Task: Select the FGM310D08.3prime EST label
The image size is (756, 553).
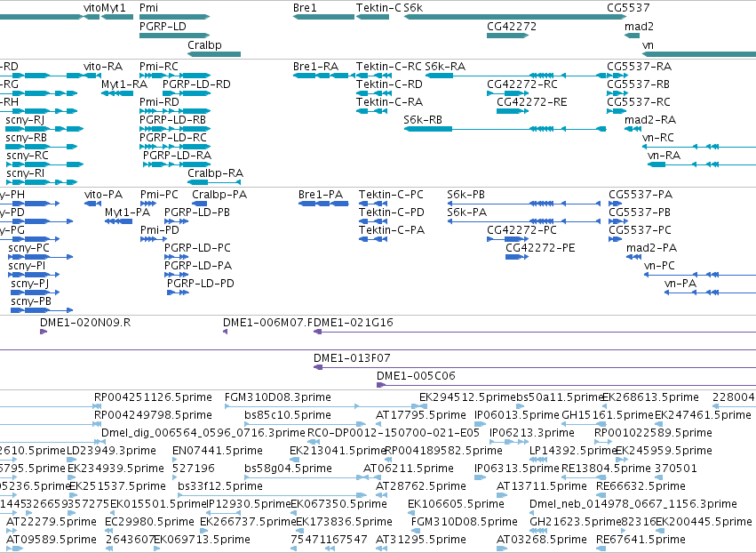Action: tap(278, 397)
